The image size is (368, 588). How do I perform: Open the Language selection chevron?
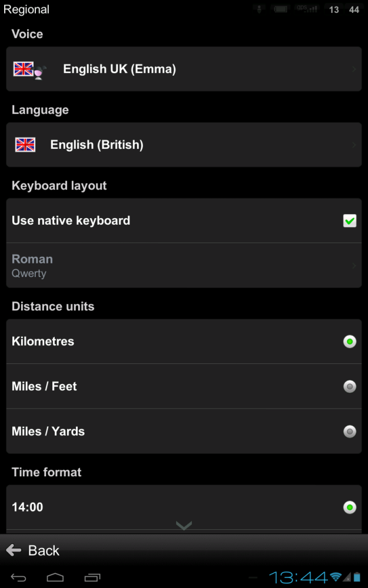pos(354,145)
